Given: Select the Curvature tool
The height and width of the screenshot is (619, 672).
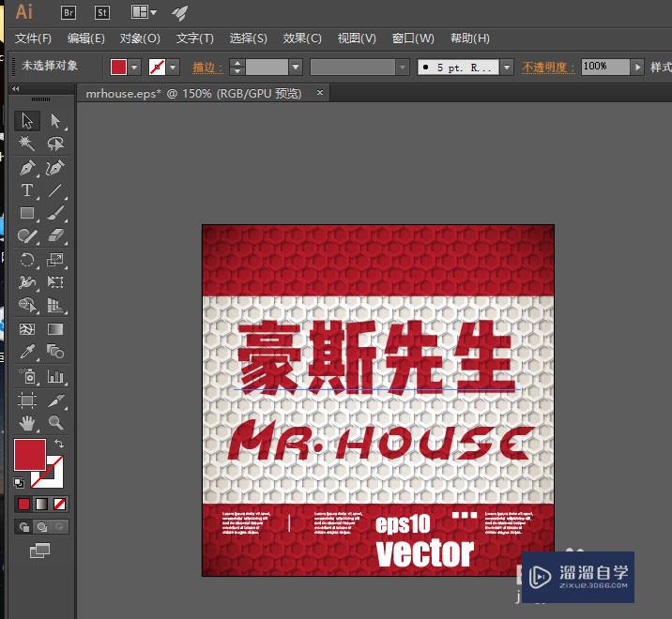Looking at the screenshot, I should [55, 168].
